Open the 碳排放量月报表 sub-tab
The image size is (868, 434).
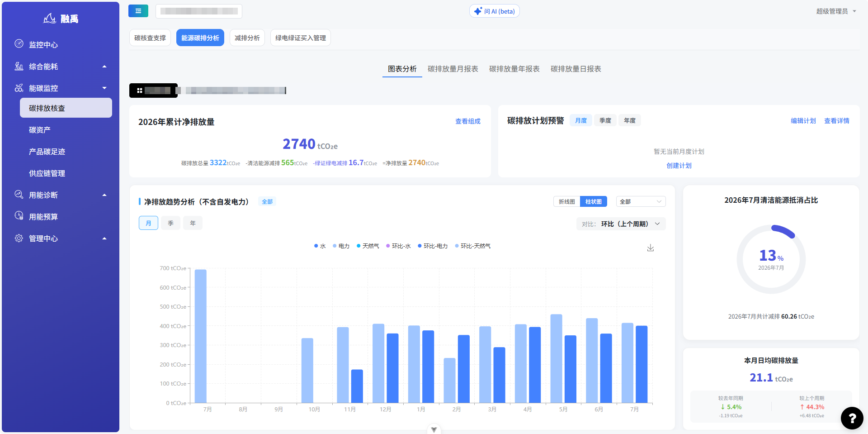453,69
